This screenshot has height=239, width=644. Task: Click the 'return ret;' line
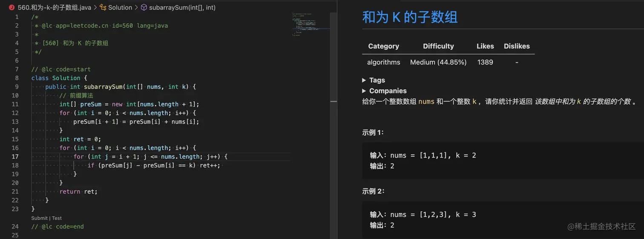point(78,191)
